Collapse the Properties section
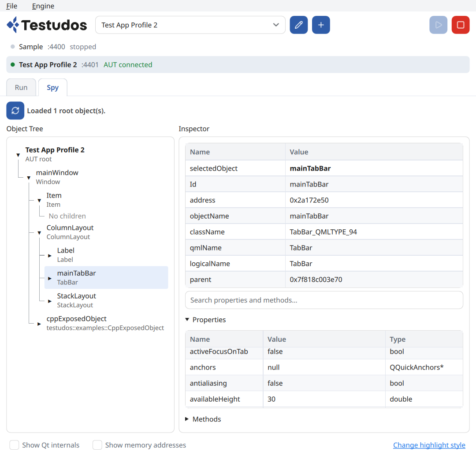This screenshot has width=476, height=455. [187, 320]
